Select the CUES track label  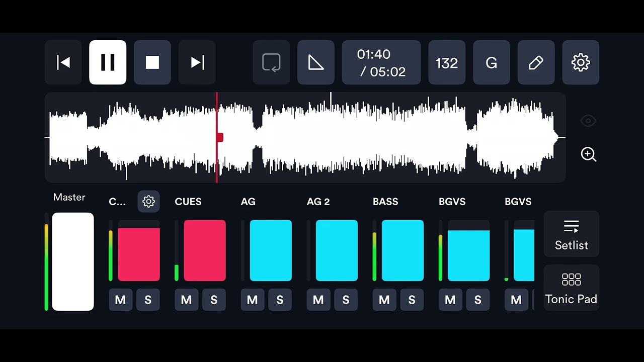point(188,202)
